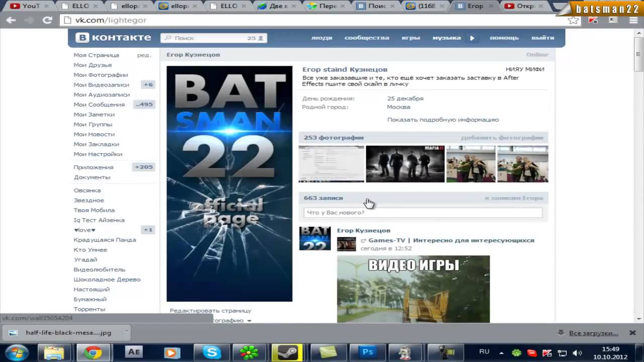644x362 pixels.
Task: Show hidden tray icons arrow
Action: 501,352
